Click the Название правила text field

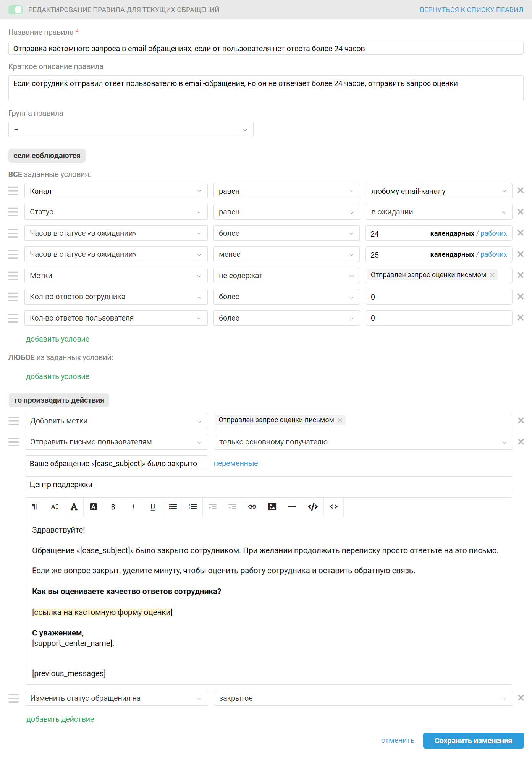pos(266,48)
